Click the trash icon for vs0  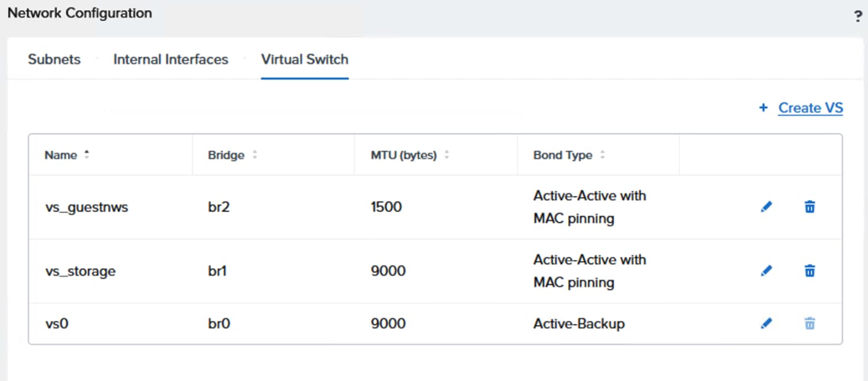pos(810,324)
